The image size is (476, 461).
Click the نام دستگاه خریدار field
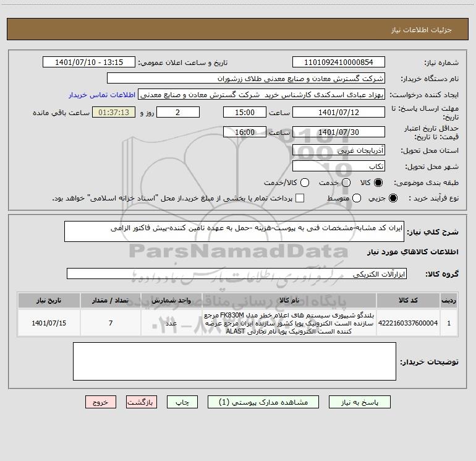click(x=246, y=79)
